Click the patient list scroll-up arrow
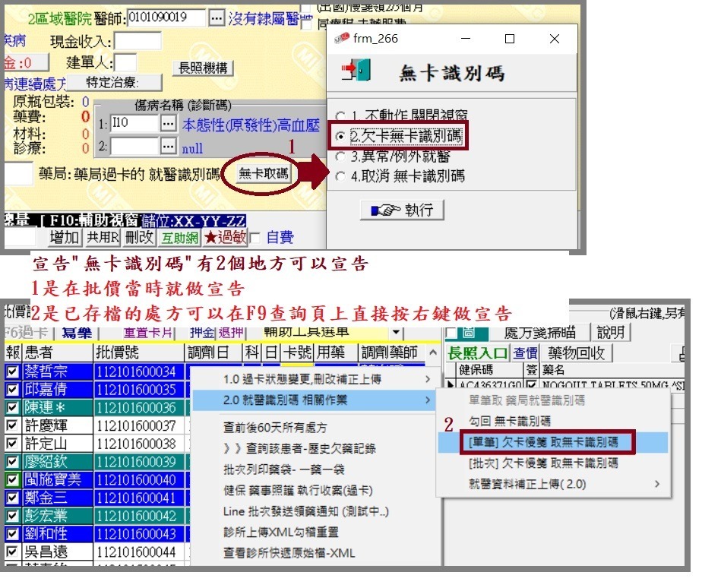The width and height of the screenshot is (702, 588). pyautogui.click(x=432, y=352)
